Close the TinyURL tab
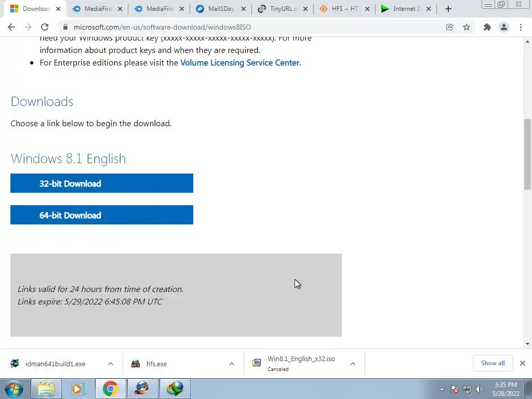The image size is (532, 399). click(305, 9)
